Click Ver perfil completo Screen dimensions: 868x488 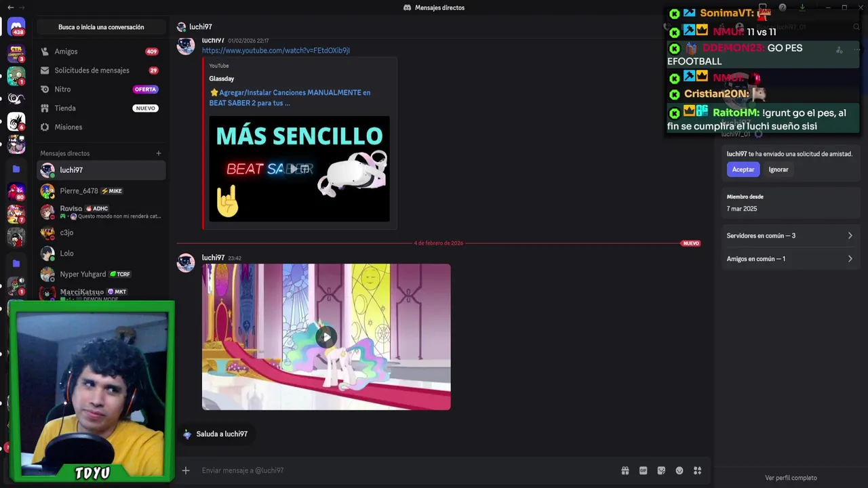point(791,478)
